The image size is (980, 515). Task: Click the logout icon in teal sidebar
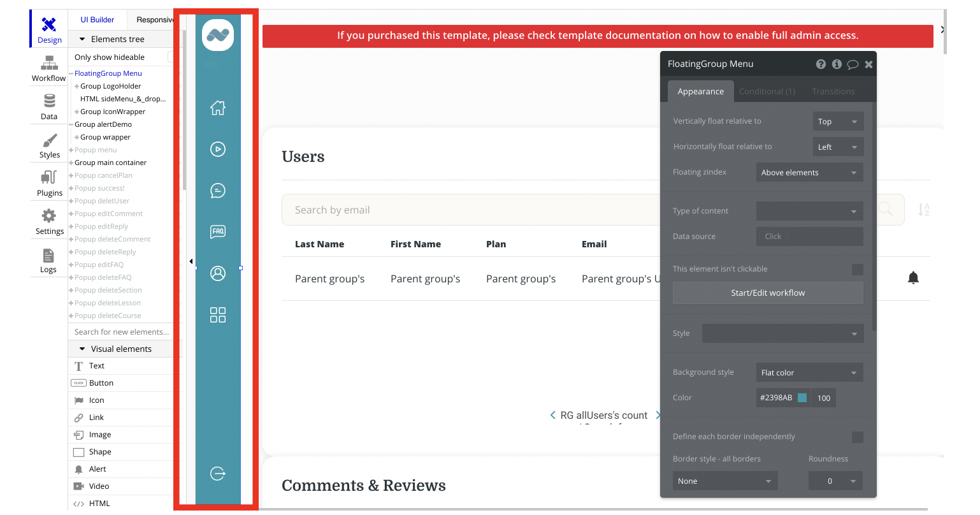pyautogui.click(x=218, y=474)
